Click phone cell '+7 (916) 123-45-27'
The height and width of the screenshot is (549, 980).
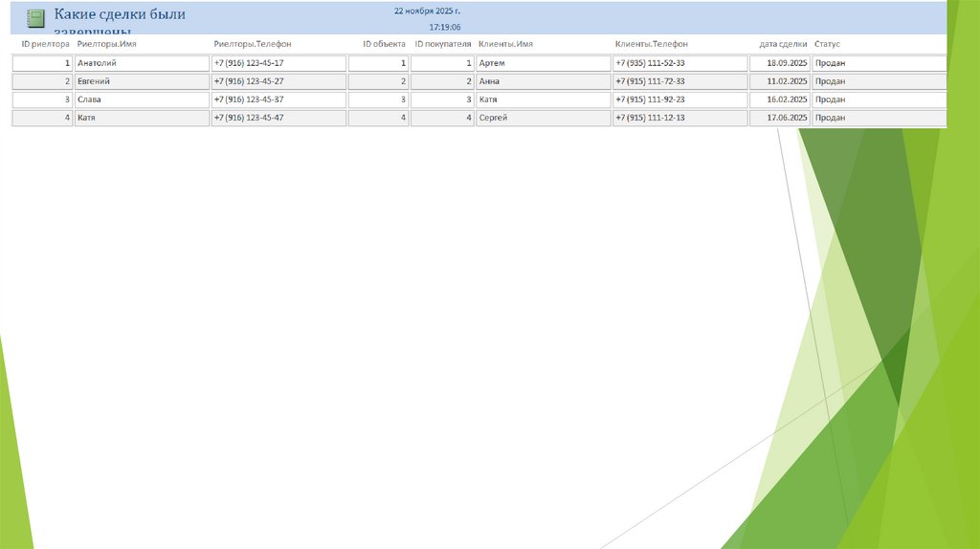coord(278,81)
